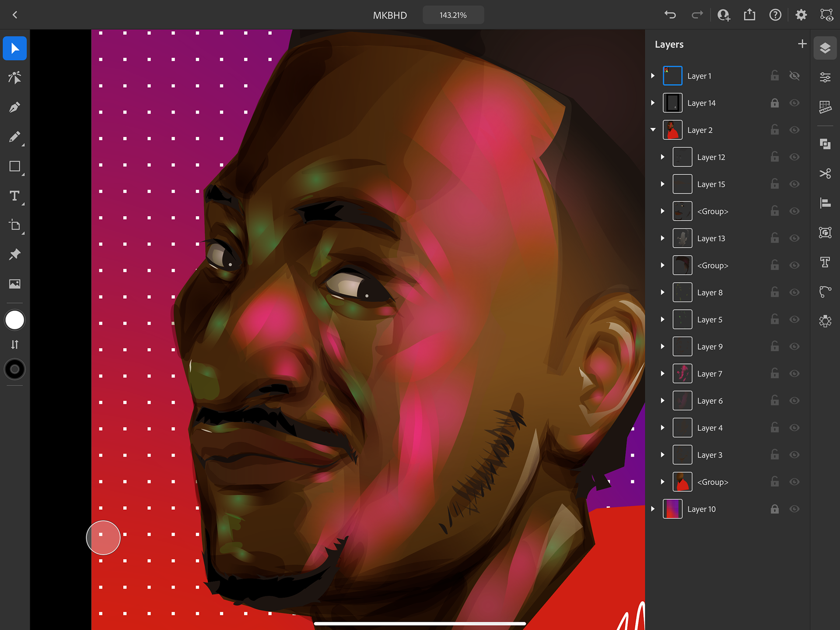The height and width of the screenshot is (630, 840).
Task: Hide Layer 13 visibility eye
Action: [794, 238]
